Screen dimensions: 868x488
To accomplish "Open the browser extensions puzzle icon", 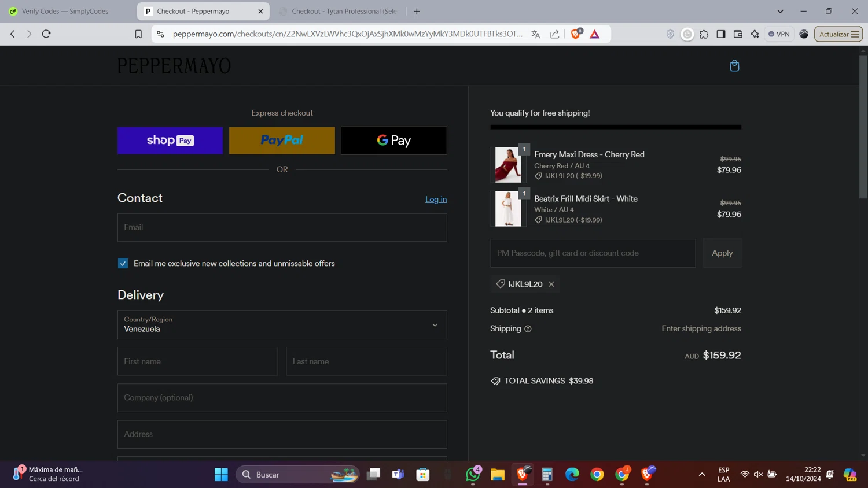I will point(704,34).
